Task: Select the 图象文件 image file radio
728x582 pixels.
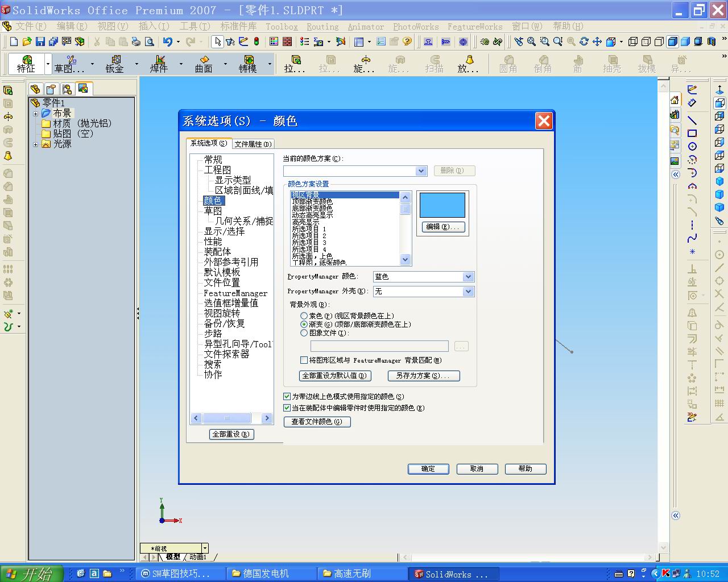Action: click(304, 332)
